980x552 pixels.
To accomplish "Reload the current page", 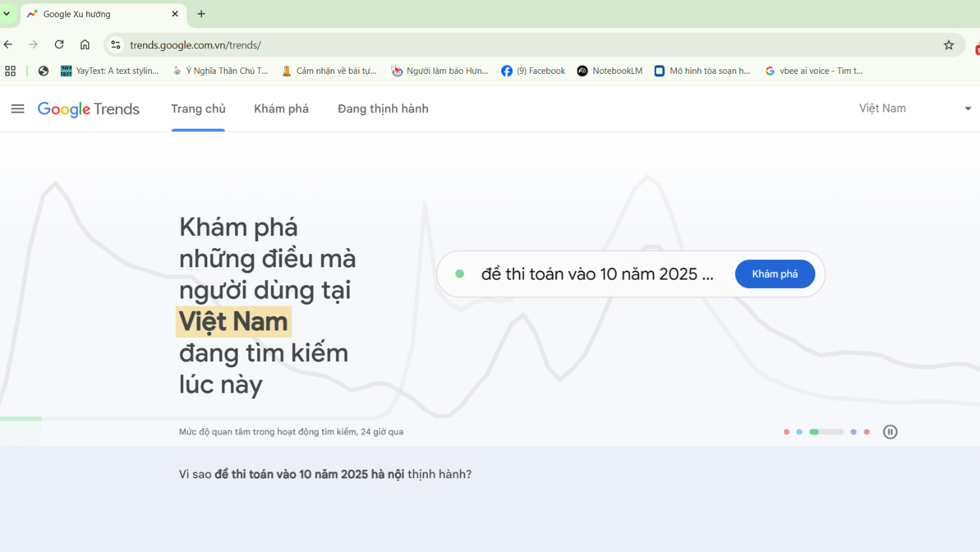I will pos(59,44).
